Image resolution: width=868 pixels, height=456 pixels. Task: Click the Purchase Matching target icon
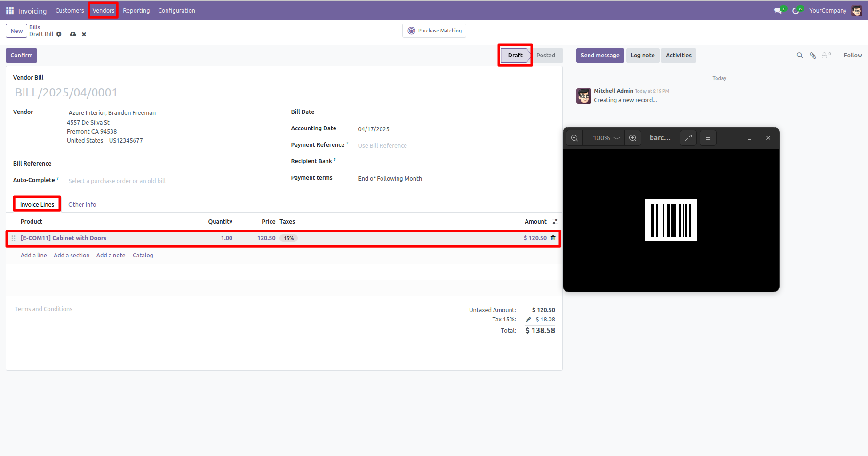(x=411, y=31)
